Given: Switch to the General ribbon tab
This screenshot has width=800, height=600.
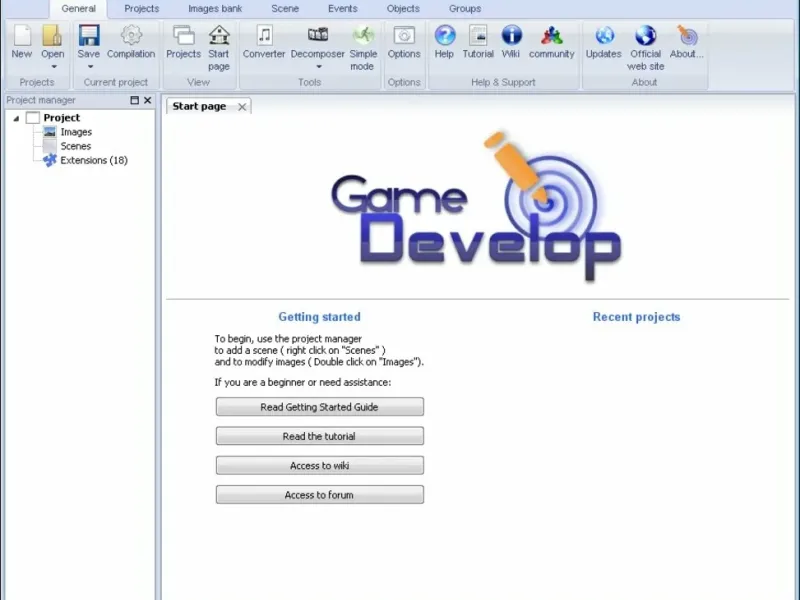Looking at the screenshot, I should coord(79,9).
